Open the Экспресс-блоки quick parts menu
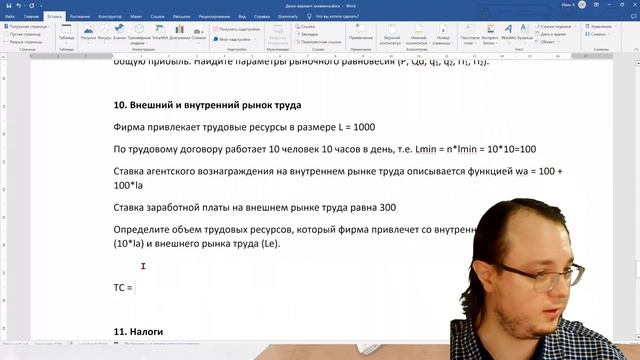 click(x=490, y=34)
